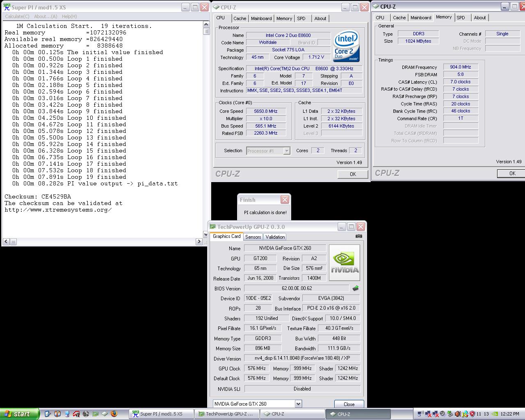
Task: Open Super PI Calculate menu
Action: tap(17, 16)
